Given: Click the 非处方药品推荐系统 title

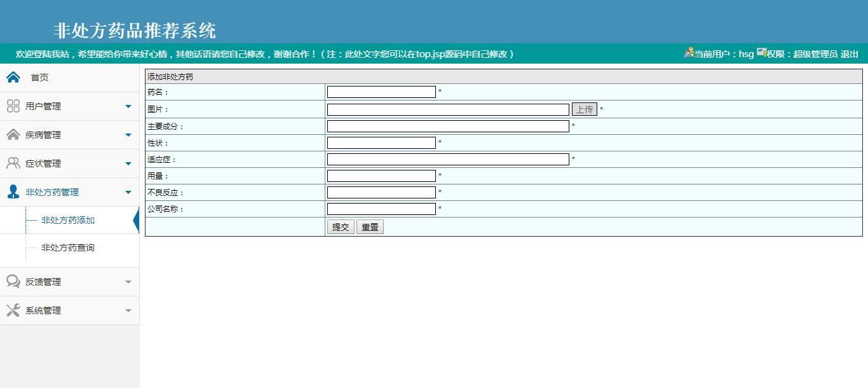Looking at the screenshot, I should click(x=135, y=31).
